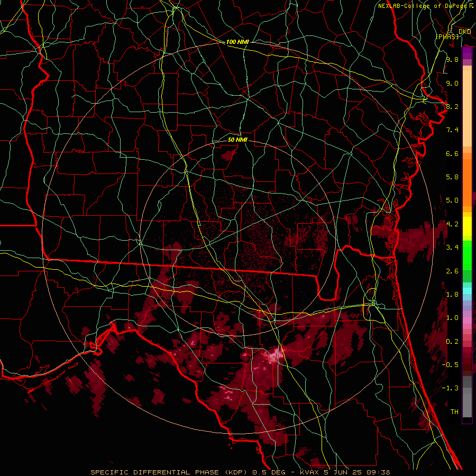Click the 50 NMI range ring label
Screen dimensions: 476x476
(237, 140)
